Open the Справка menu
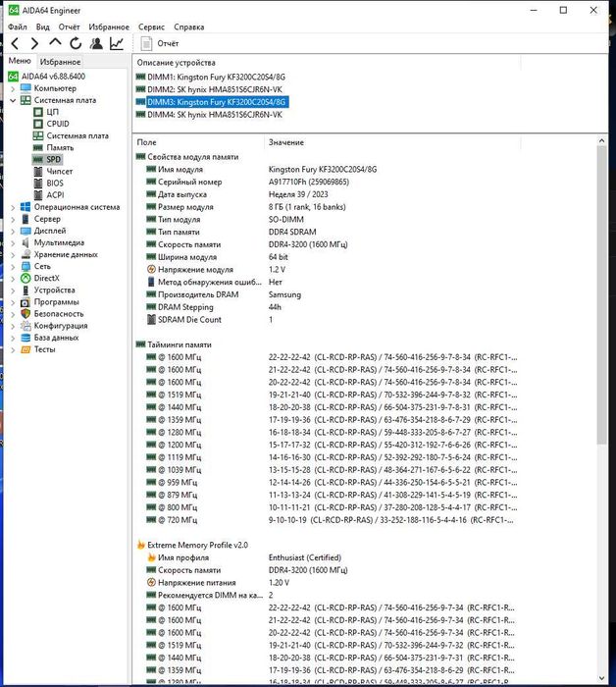 188,26
